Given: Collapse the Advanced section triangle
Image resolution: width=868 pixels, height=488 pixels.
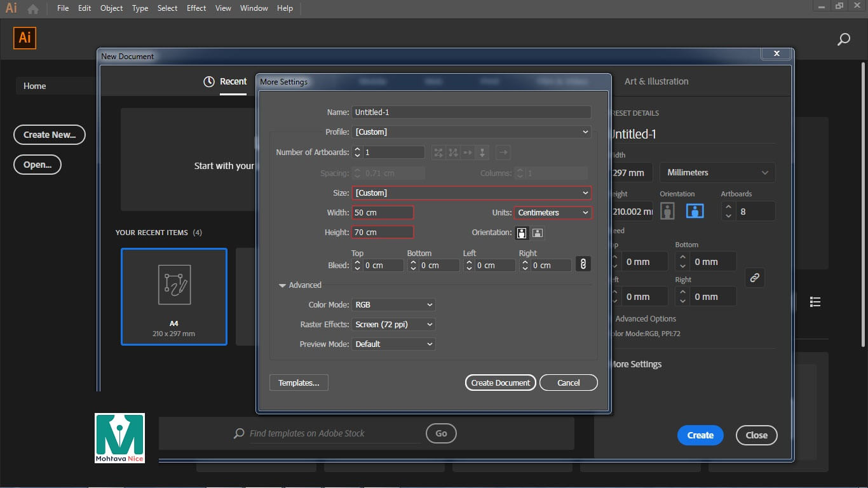Looking at the screenshot, I should click(x=282, y=285).
